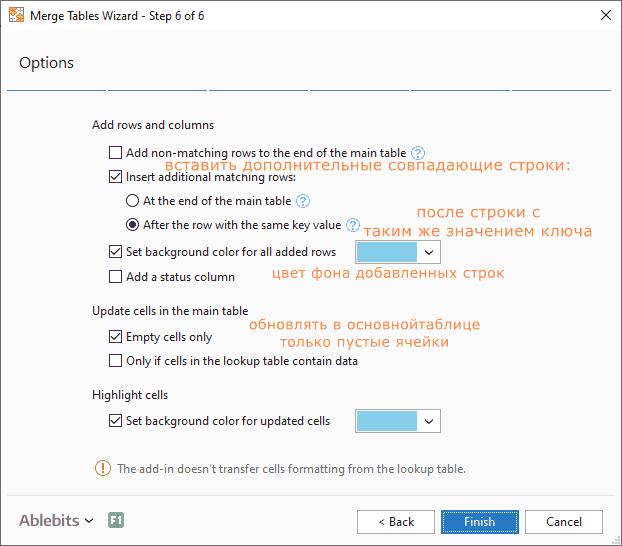Click the help icon beside non-matching rows option
622x546 pixels.
pos(418,153)
